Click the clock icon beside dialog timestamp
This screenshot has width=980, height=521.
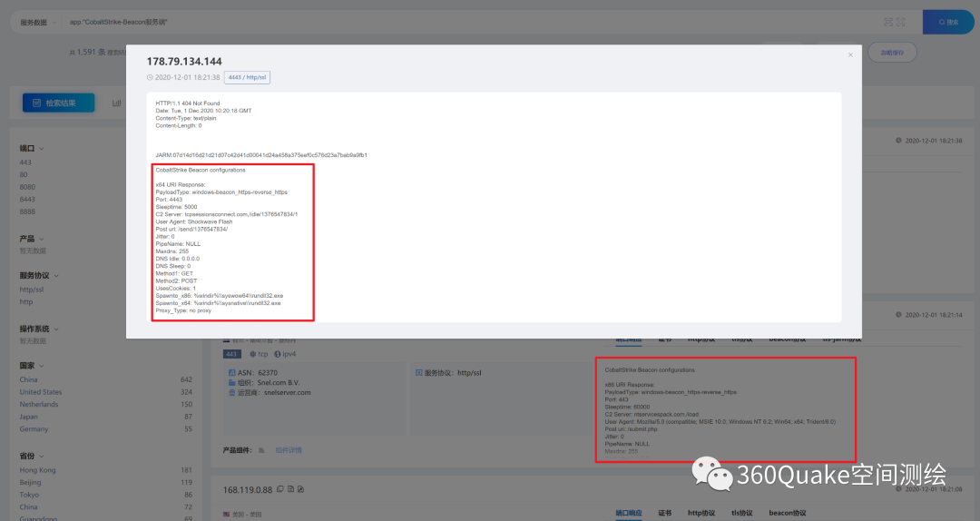point(150,77)
